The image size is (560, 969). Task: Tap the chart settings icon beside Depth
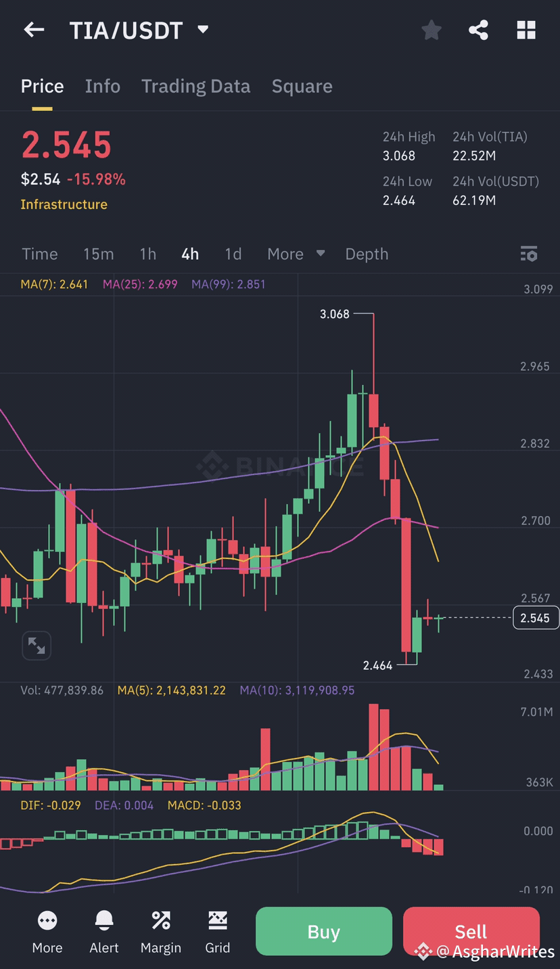tap(529, 254)
